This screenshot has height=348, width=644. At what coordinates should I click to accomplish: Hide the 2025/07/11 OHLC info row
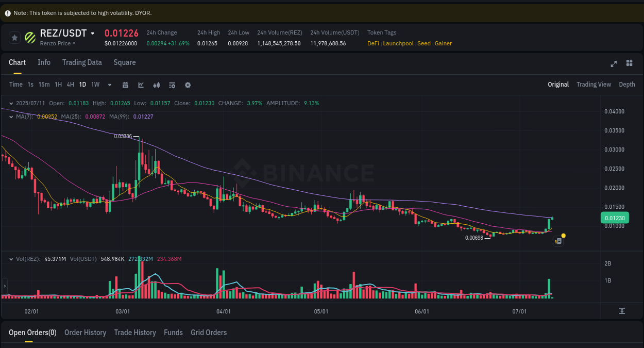11,103
